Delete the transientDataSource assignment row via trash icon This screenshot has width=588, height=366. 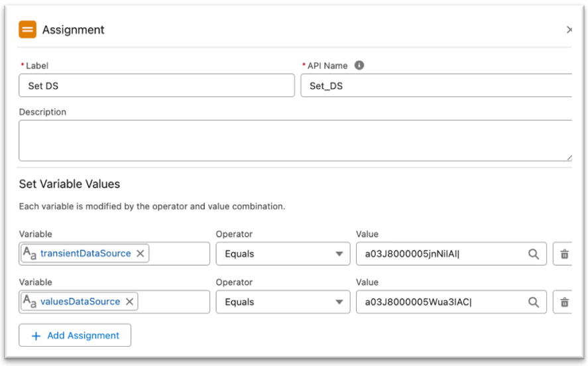[x=564, y=254]
